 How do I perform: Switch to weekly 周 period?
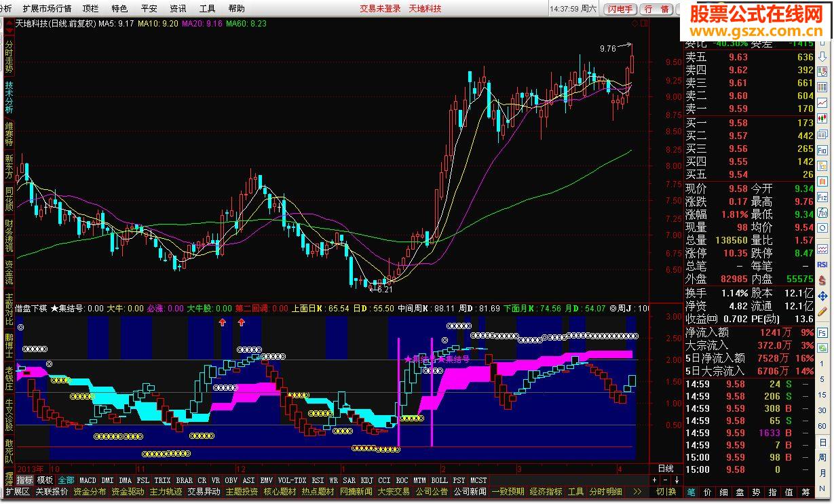tap(822, 457)
